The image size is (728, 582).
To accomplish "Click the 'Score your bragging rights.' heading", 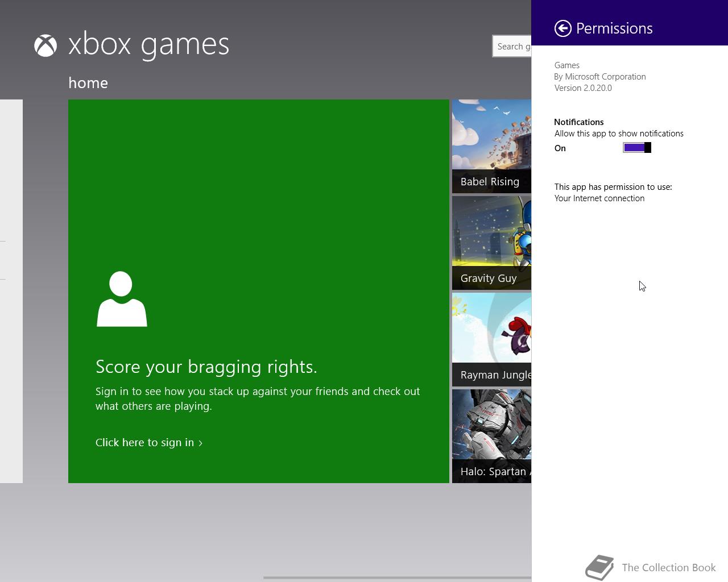I will click(x=206, y=367).
